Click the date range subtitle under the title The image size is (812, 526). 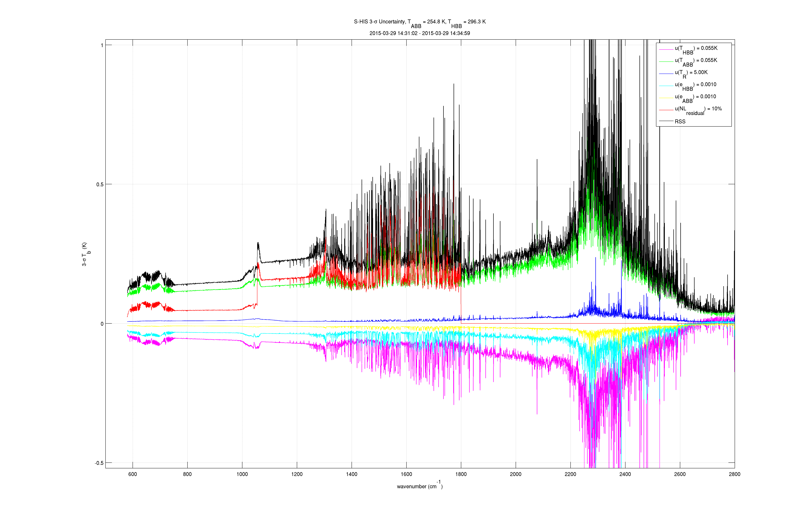click(x=419, y=33)
